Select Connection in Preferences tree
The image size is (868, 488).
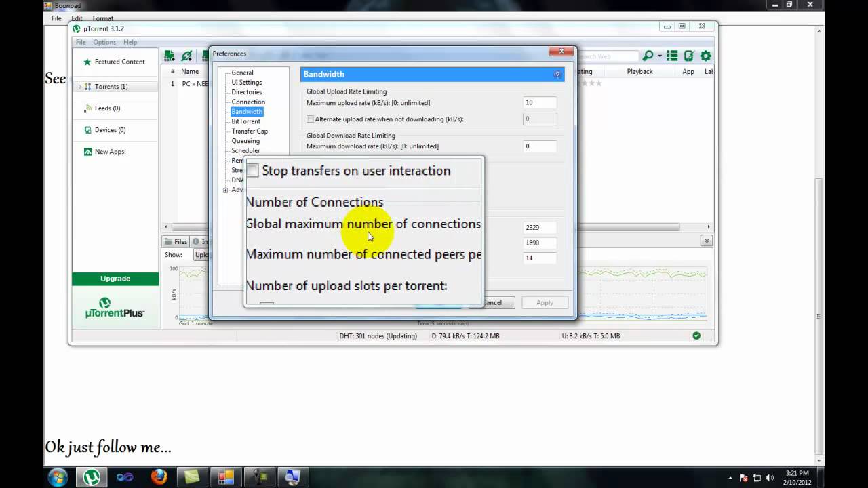(x=248, y=102)
